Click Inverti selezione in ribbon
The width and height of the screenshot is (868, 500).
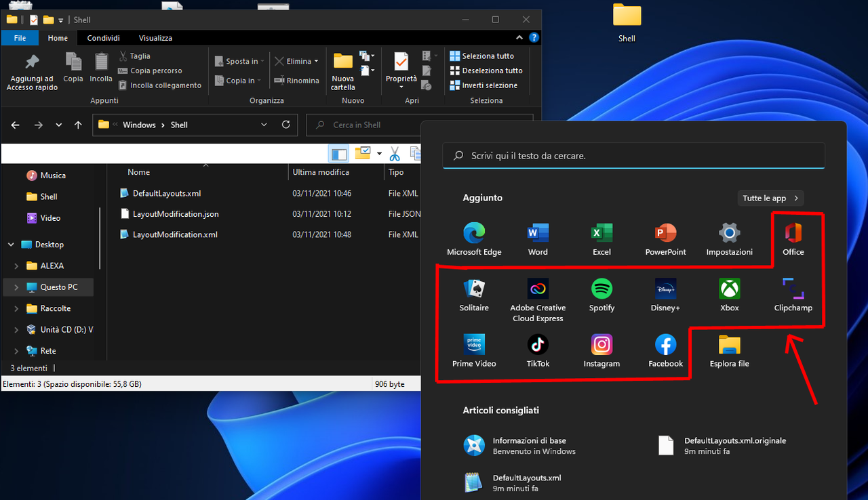pos(484,85)
